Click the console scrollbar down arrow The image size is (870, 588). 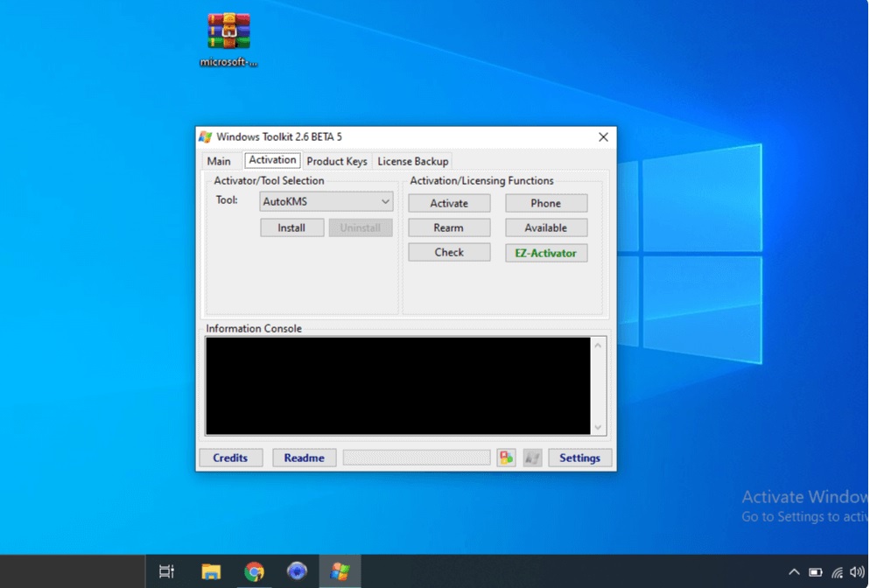coord(598,427)
